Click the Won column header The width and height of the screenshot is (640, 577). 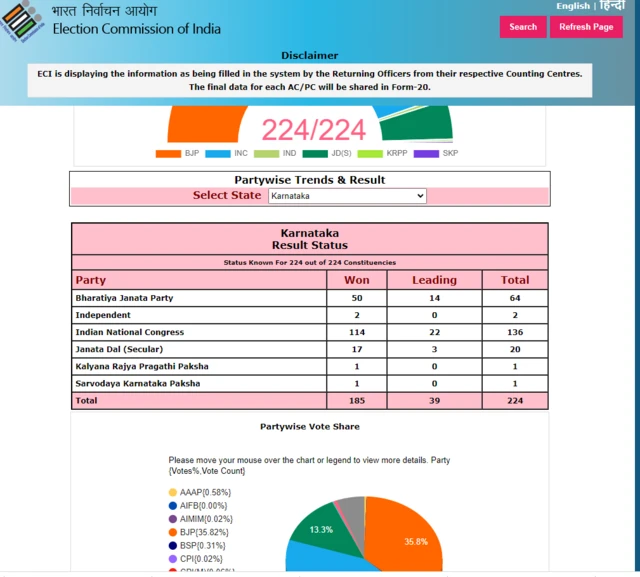[x=357, y=280]
